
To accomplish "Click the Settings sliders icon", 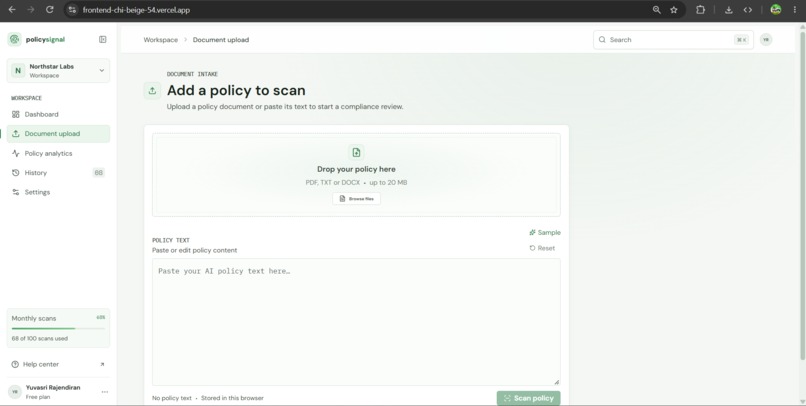I will (x=15, y=192).
